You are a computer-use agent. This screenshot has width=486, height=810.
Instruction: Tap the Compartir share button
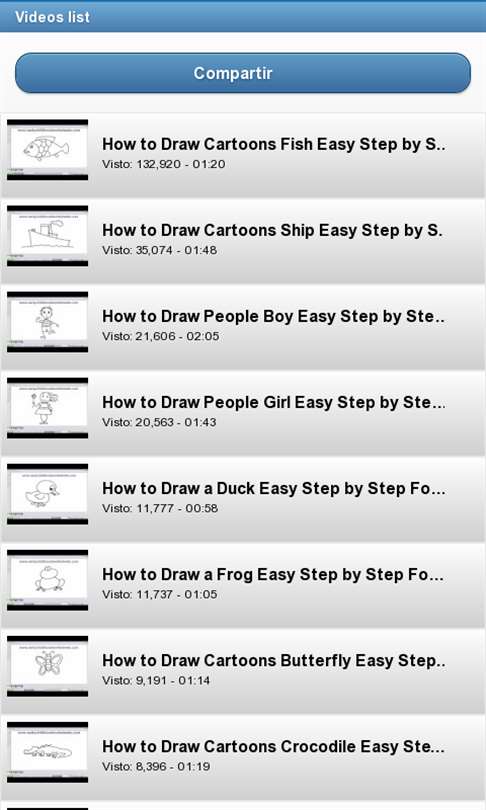click(x=243, y=73)
